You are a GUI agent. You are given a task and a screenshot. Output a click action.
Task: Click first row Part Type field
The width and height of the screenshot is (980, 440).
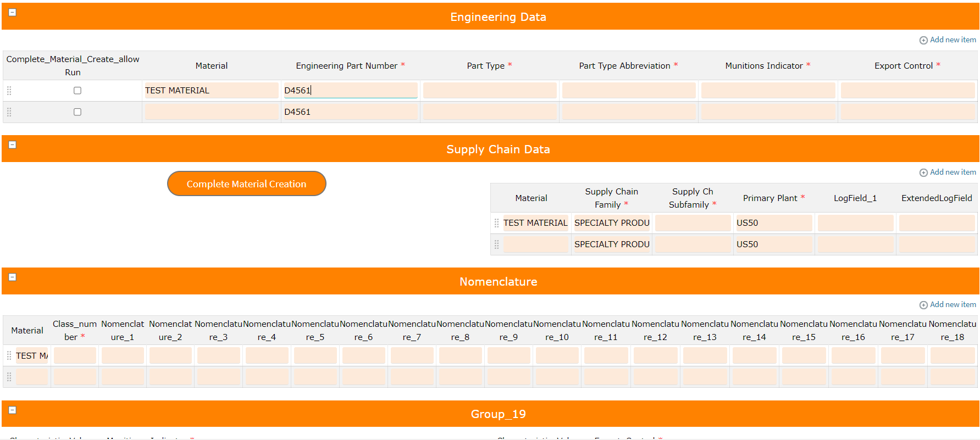[489, 91]
